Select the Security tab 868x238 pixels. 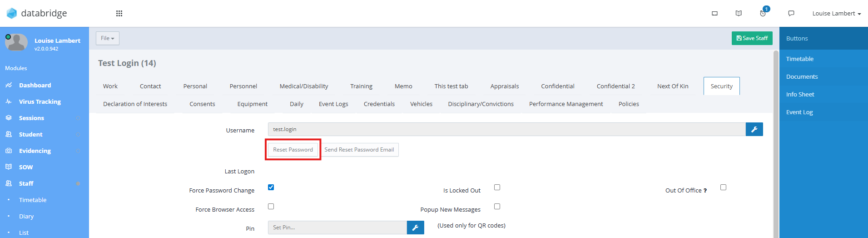[x=722, y=86]
